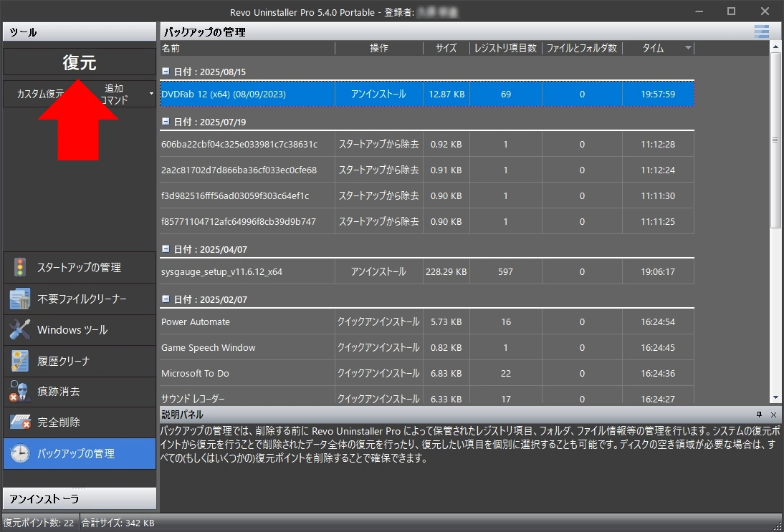The width and height of the screenshot is (784, 532).
Task: Click the unrecoverable delete icon
Action: [x=20, y=422]
